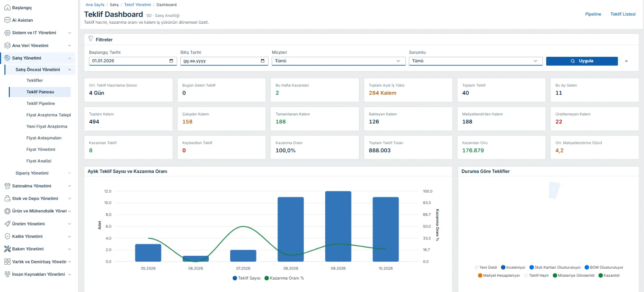Viewport: 644px width, 292px height.
Task: Click the İnsan Kaynakları people icon
Action: (7, 274)
